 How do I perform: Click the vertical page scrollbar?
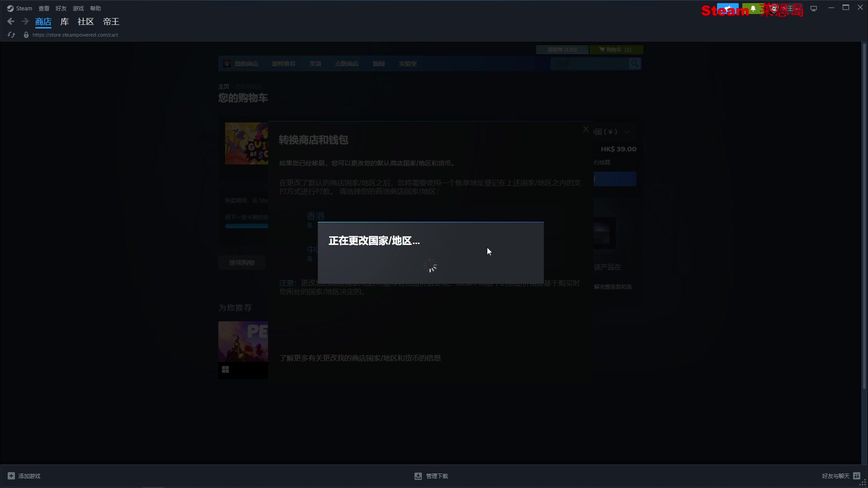click(x=864, y=216)
